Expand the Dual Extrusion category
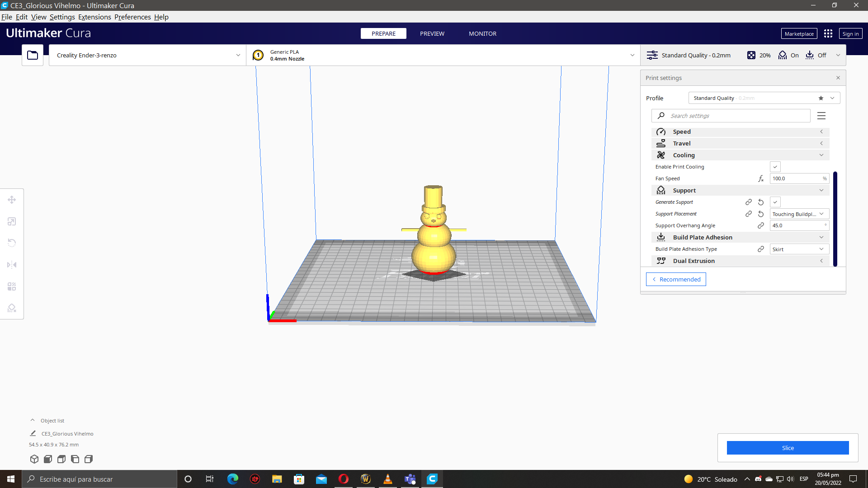The height and width of the screenshot is (488, 868). [740, 261]
